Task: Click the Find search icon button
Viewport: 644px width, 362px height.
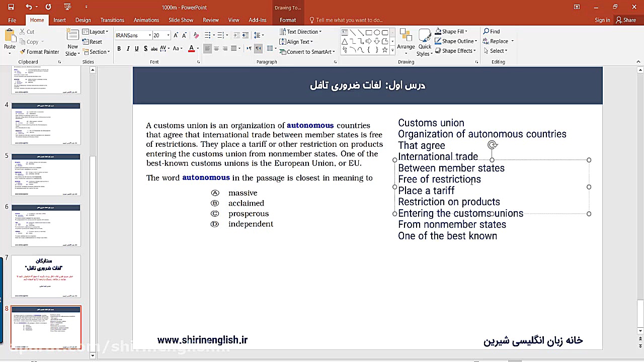Action: point(492,31)
